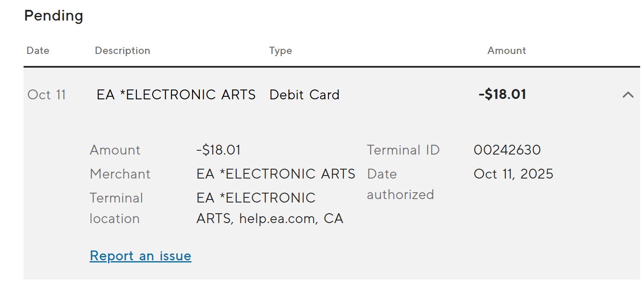This screenshot has width=644, height=286.
Task: Click the Debit Card transaction type
Action: tap(304, 95)
